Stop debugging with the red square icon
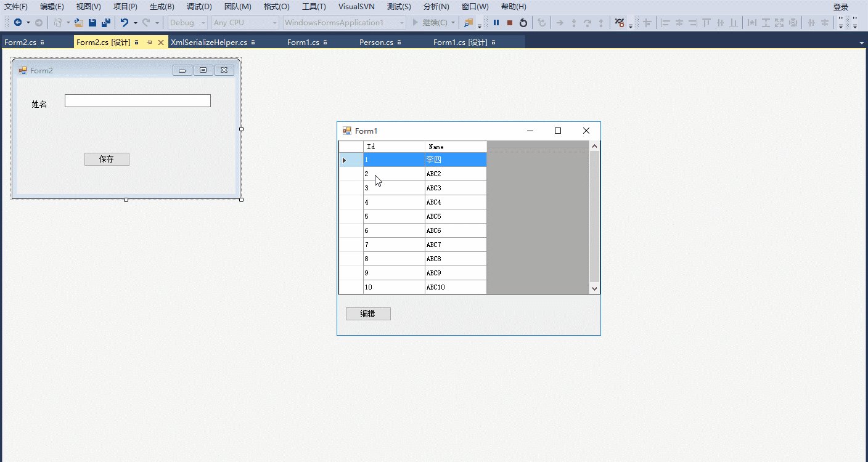 click(x=510, y=23)
